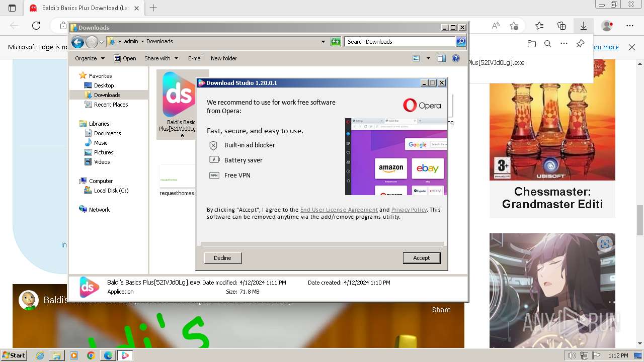Click the search magnifier in Explorer
The height and width of the screenshot is (362, 644).
pos(461,42)
